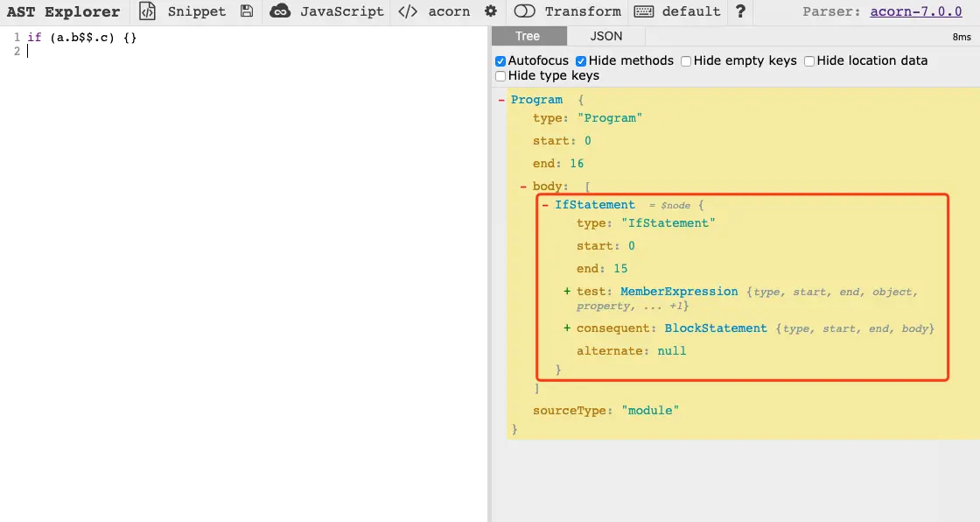This screenshot has width=980, height=522.
Task: Click the IfStatement node name
Action: pyautogui.click(x=594, y=205)
